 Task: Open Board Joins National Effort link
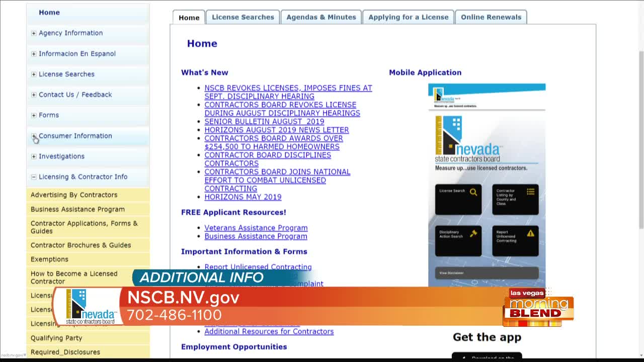pyautogui.click(x=277, y=180)
